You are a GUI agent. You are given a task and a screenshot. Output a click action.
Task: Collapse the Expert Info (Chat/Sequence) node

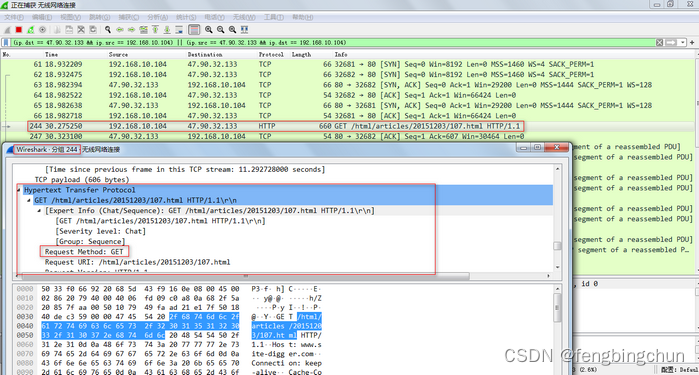tap(39, 210)
